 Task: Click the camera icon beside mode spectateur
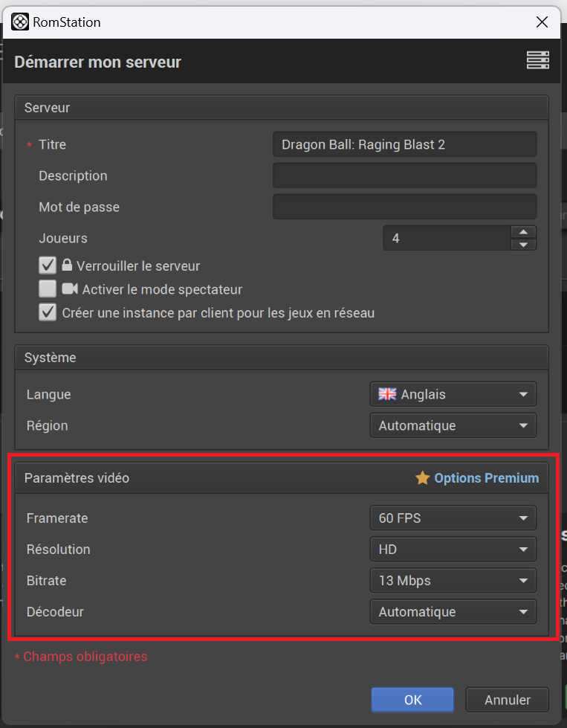tap(70, 289)
